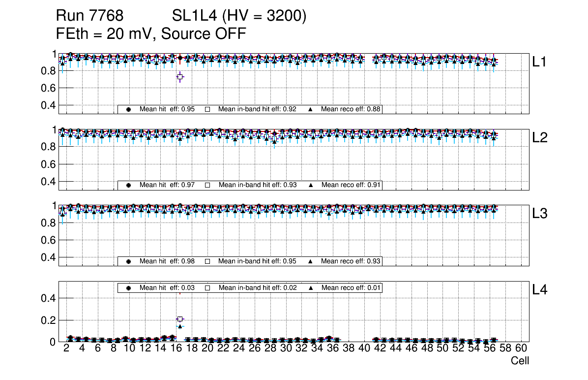Click the 'FEth = 20 mV, Source OFF' text
The image size is (588, 380).
click(x=151, y=34)
